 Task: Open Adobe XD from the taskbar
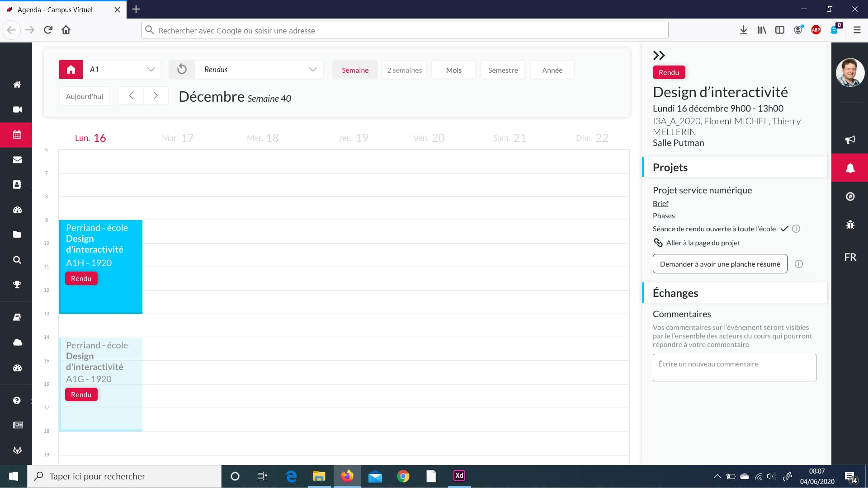tap(459, 476)
